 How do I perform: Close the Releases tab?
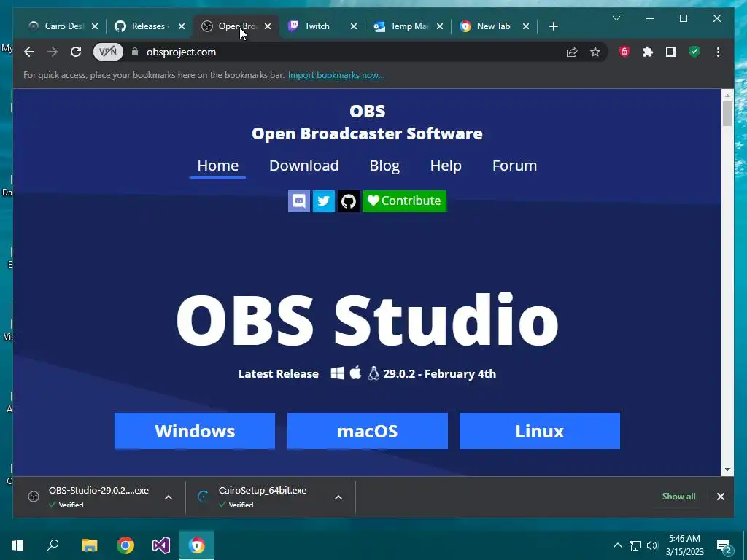tap(182, 27)
